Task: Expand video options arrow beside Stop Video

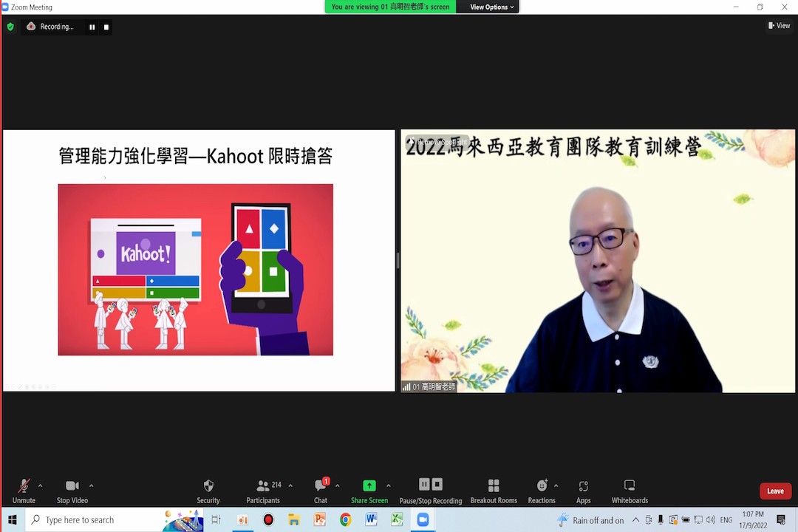Action: [92, 485]
